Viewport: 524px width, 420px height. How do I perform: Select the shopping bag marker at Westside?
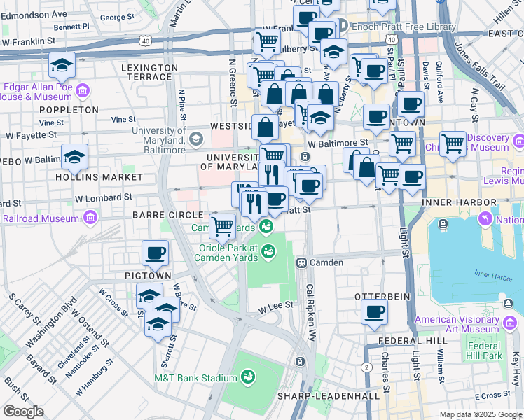(x=266, y=128)
